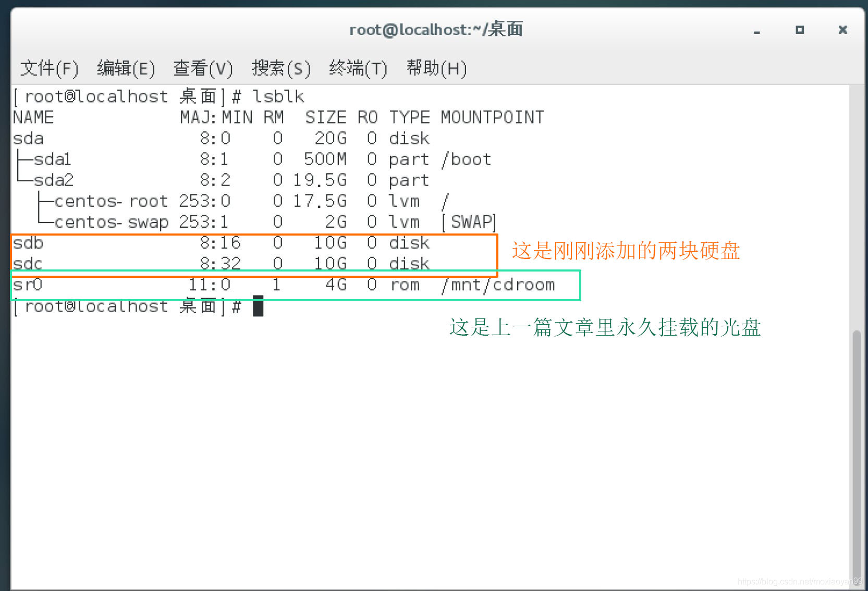
Task: Click the 4G size value
Action: tap(336, 285)
